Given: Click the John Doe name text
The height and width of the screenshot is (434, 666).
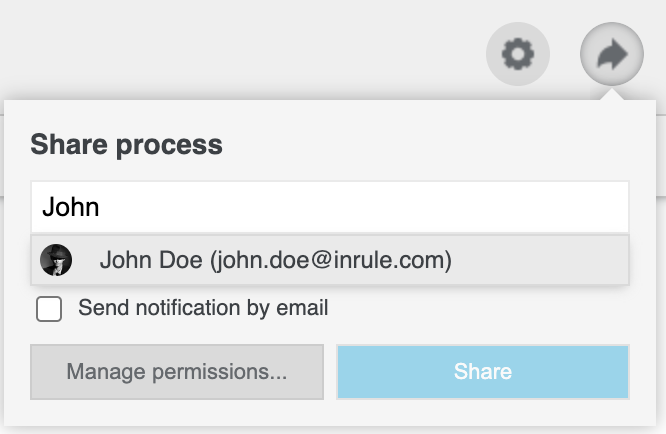Looking at the screenshot, I should point(151,261).
